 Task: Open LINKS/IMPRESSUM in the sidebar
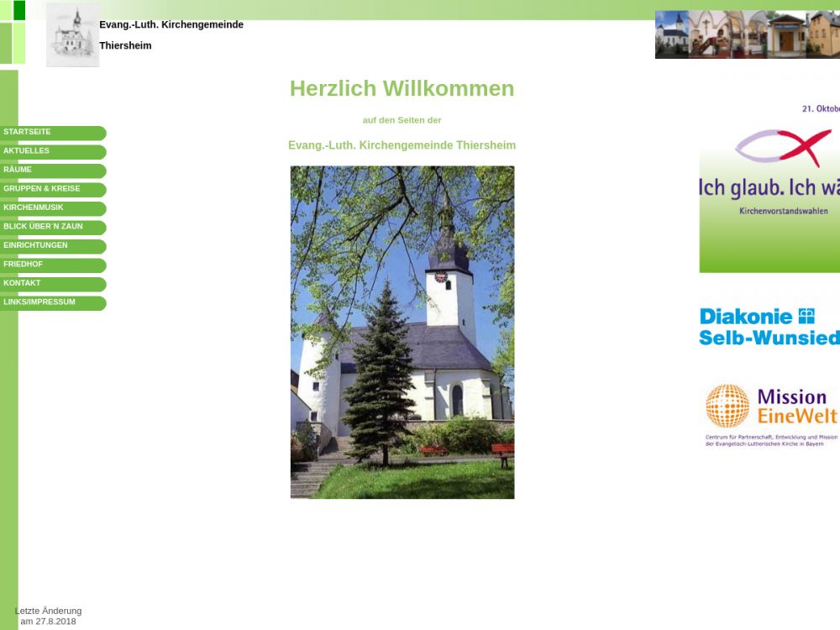pos(52,303)
